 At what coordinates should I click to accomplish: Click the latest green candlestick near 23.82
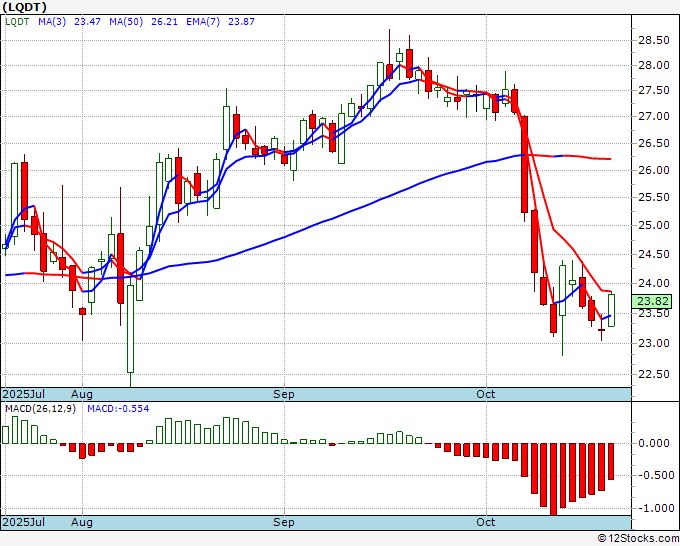[x=611, y=310]
